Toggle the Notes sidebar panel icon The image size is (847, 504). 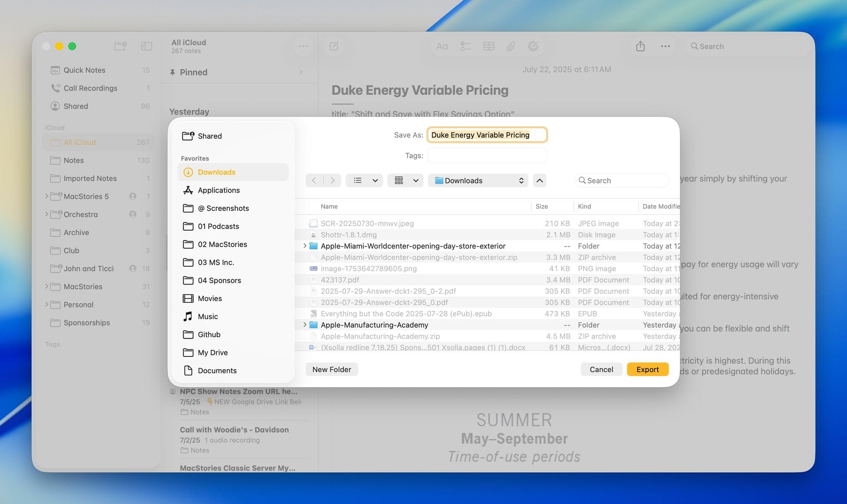tap(146, 46)
